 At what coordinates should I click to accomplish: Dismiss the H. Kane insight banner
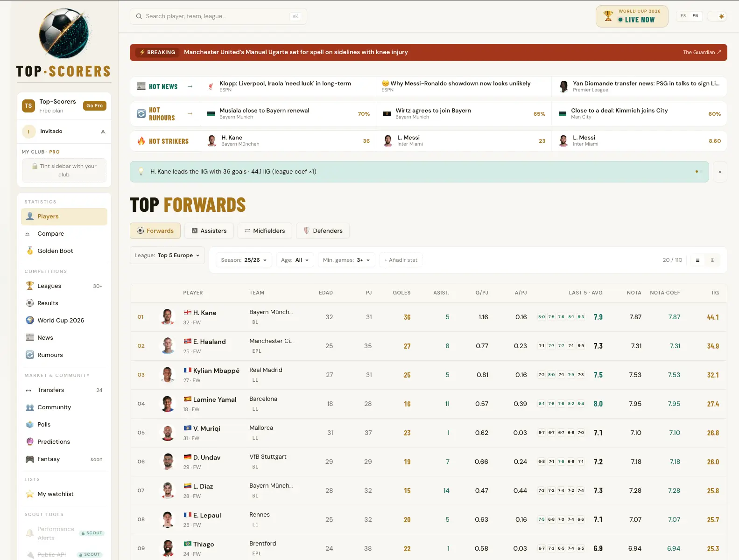pyautogui.click(x=720, y=172)
